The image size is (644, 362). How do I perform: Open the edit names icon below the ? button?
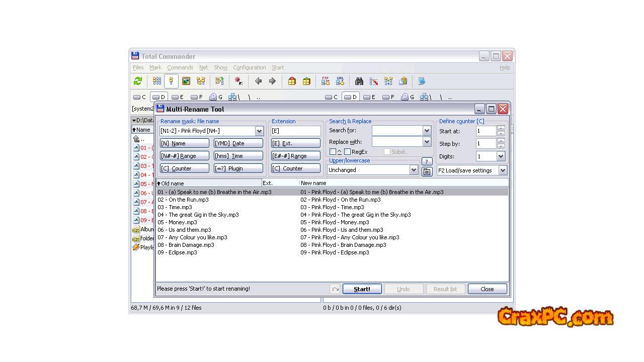point(427,171)
